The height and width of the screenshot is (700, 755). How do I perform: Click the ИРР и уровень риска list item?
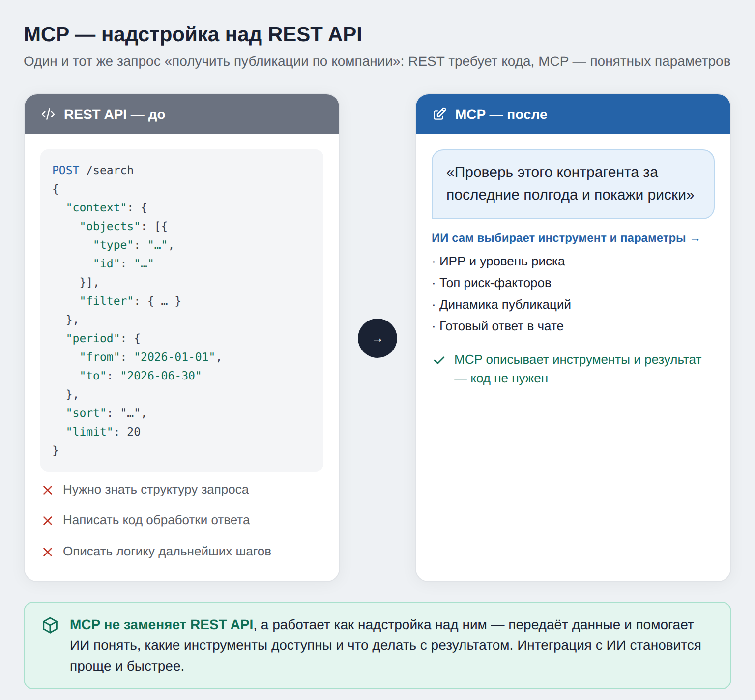(x=498, y=262)
